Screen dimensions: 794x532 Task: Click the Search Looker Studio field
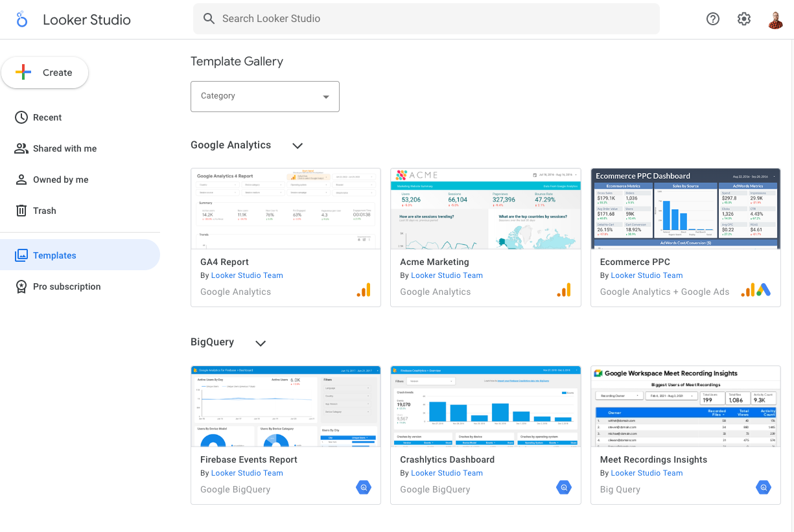click(x=426, y=19)
